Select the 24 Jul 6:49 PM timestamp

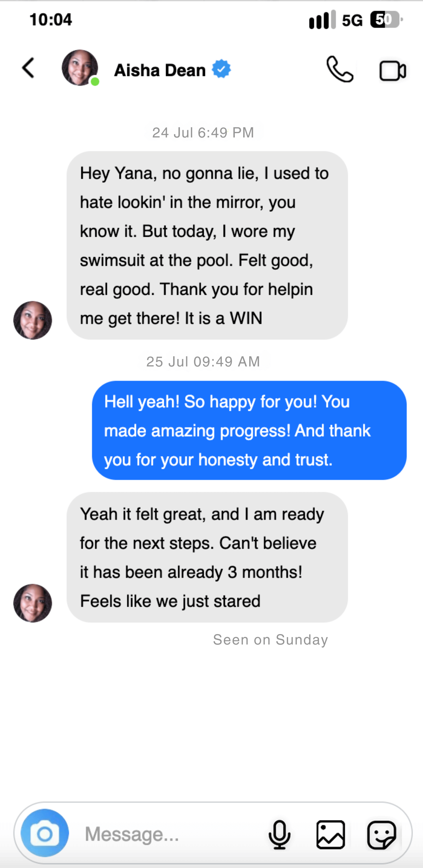click(x=203, y=132)
